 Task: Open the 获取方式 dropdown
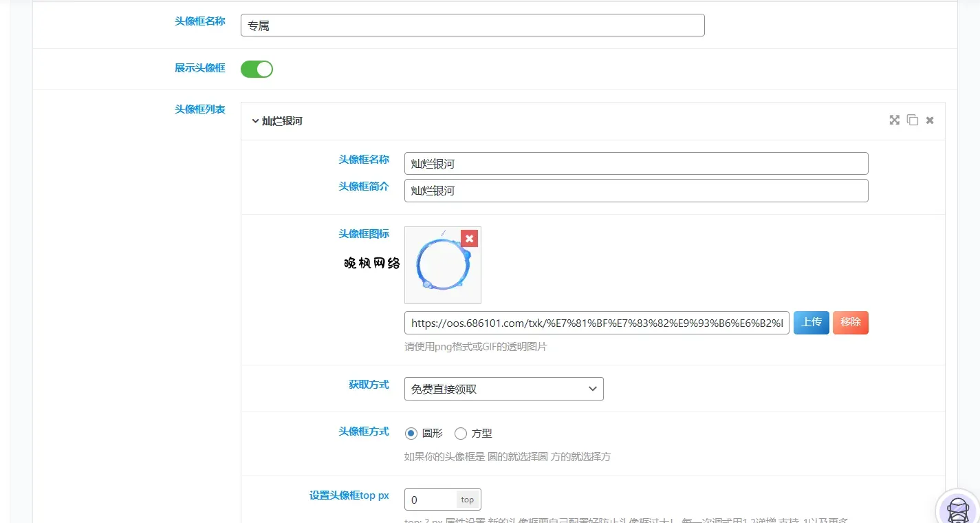click(503, 389)
